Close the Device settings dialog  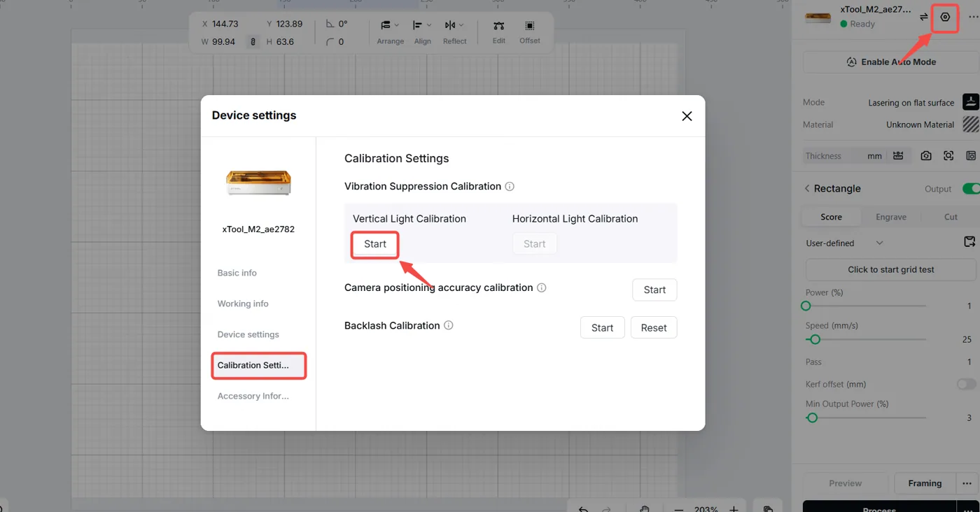pyautogui.click(x=687, y=116)
